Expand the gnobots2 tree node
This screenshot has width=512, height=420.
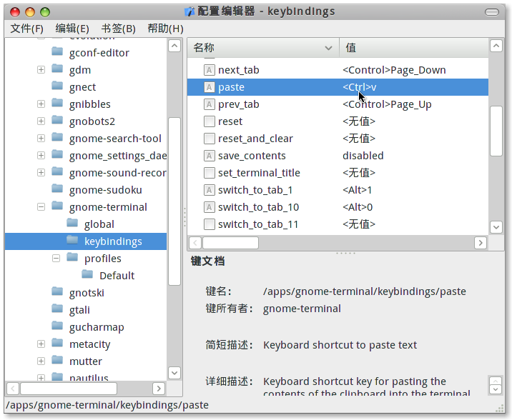[x=41, y=121]
